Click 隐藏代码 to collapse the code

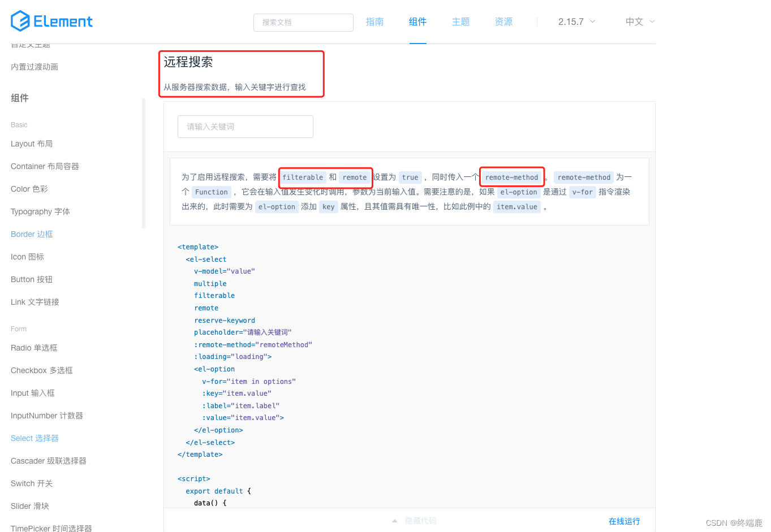[421, 521]
